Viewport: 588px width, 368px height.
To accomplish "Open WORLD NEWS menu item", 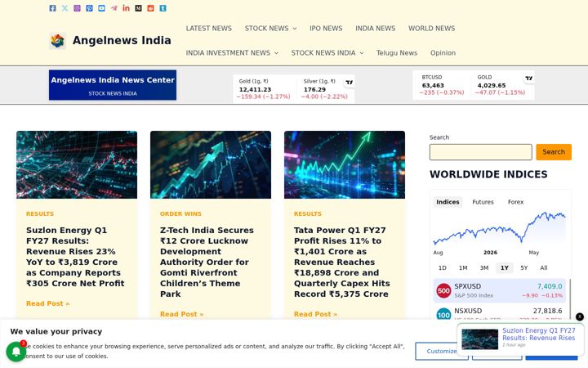I will (432, 29).
